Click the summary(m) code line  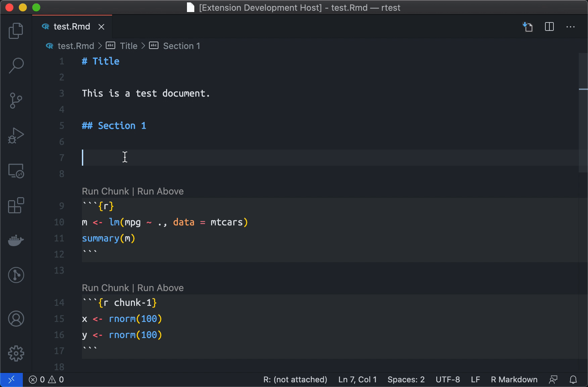(108, 238)
